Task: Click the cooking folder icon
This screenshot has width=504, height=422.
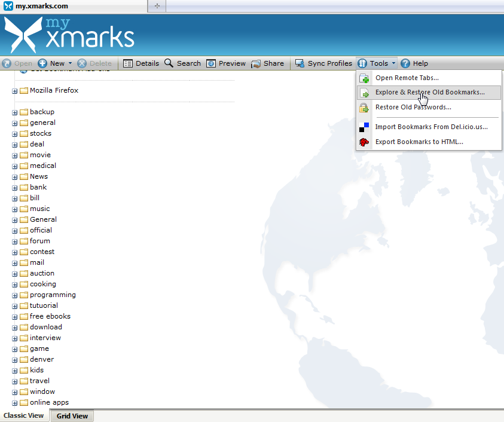Action: [x=24, y=285]
